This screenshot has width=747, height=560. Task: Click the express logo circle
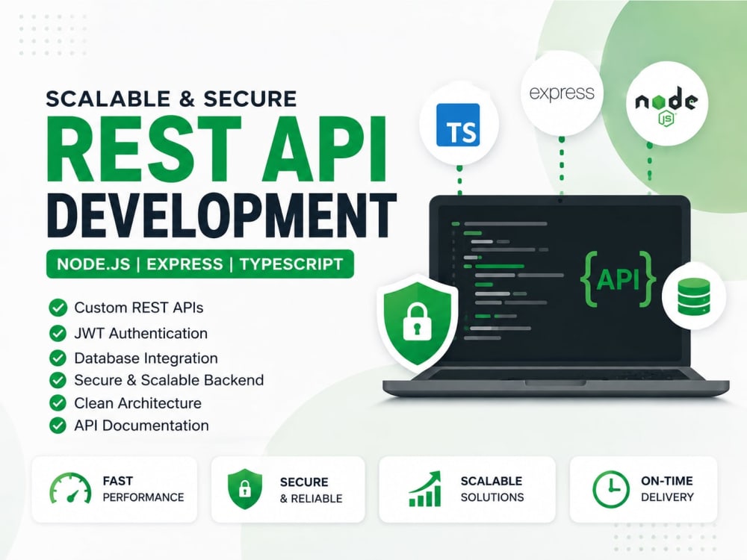click(x=562, y=93)
